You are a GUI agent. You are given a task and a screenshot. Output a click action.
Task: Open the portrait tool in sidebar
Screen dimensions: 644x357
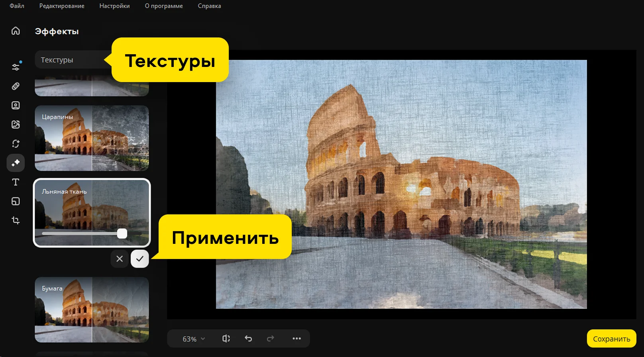16,105
